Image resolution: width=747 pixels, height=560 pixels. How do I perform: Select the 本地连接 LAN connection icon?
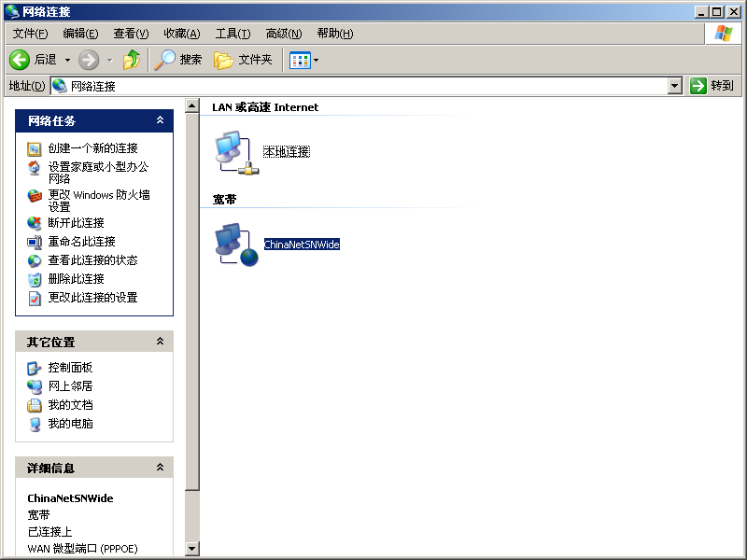pos(237,152)
